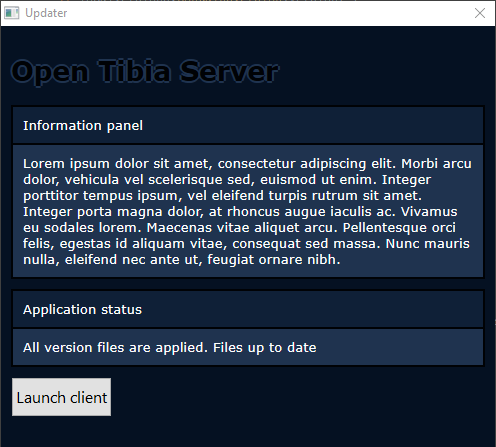
Task: Click the Application status header
Action: point(248,309)
